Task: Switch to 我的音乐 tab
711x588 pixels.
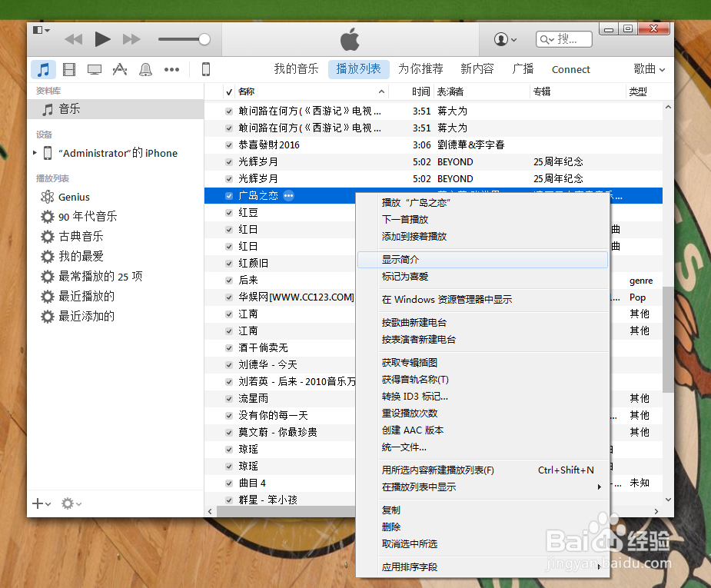Action: [x=296, y=69]
